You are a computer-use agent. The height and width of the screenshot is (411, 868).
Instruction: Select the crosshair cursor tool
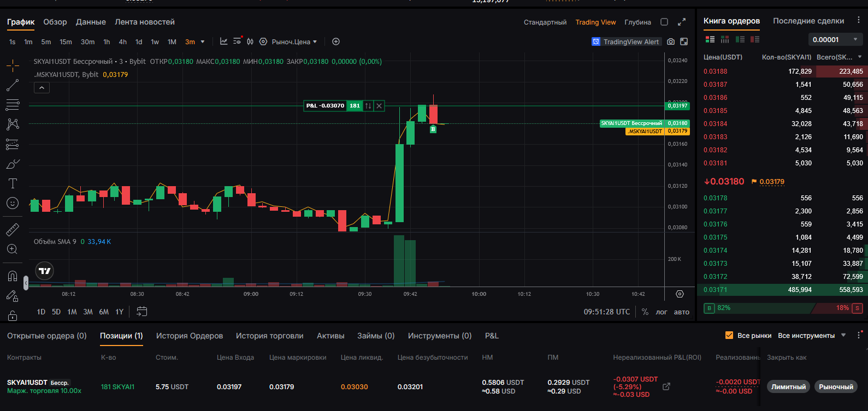tap(13, 65)
